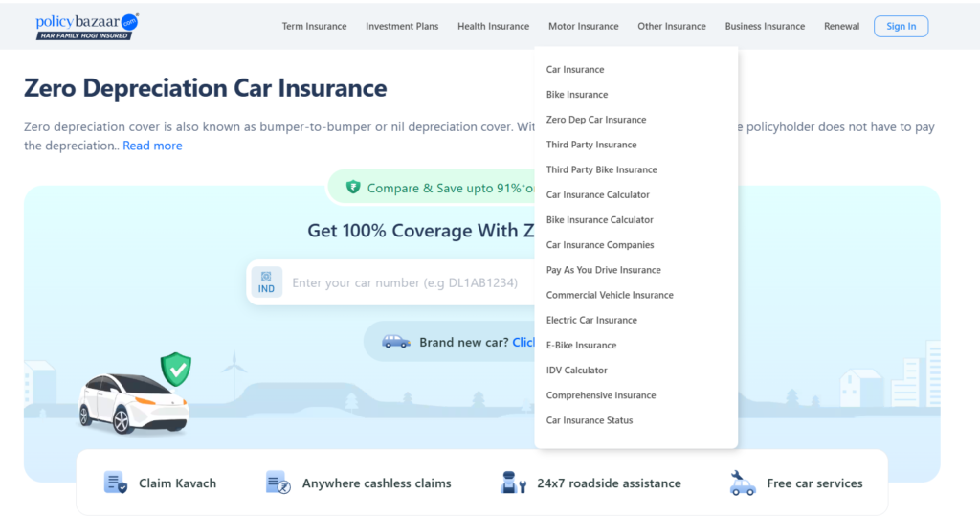Click the IND plate icon in car number field
Image resolution: width=980 pixels, height=517 pixels.
click(266, 282)
